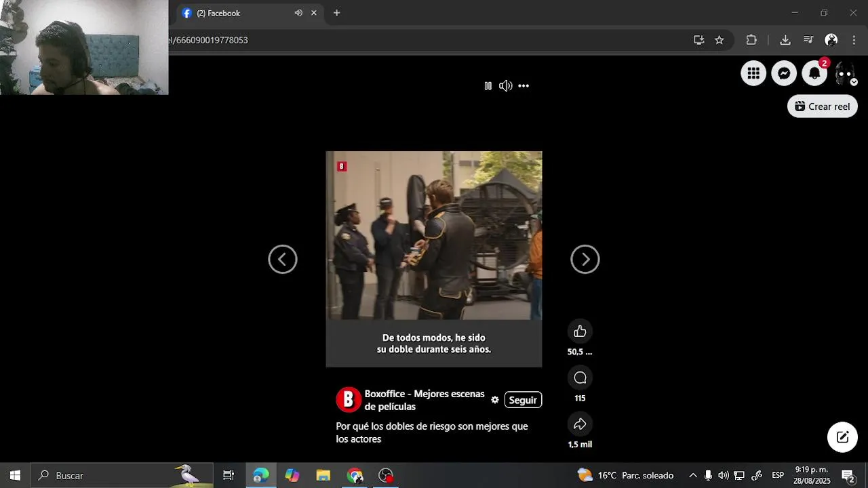Viewport: 868px width, 488px height.
Task: Click the Boxoffice red B avatar
Action: [x=349, y=400]
